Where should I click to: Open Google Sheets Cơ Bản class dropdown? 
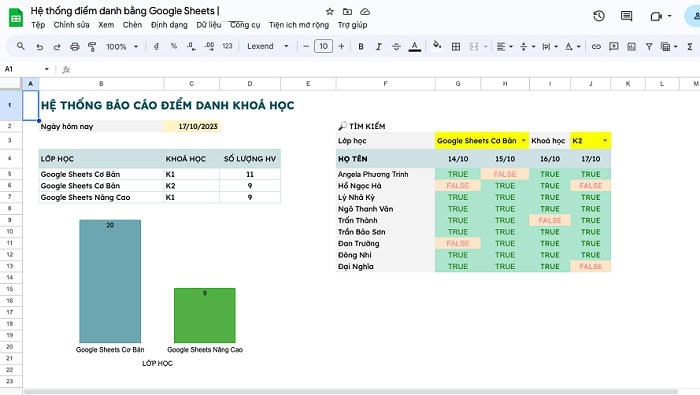(523, 141)
